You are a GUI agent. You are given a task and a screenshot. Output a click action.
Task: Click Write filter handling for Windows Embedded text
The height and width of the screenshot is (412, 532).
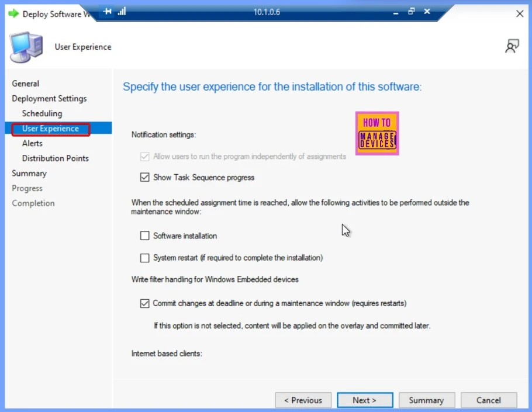click(x=215, y=279)
